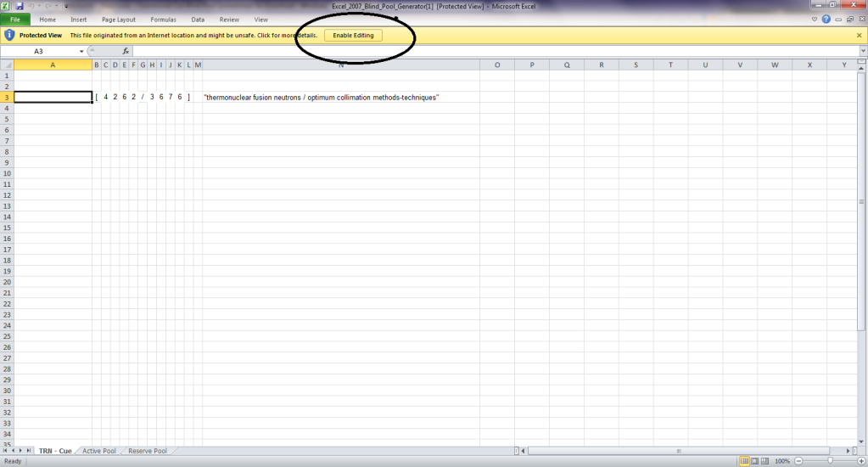
Task: Switch to Page Layout view in status bar
Action: [754, 461]
